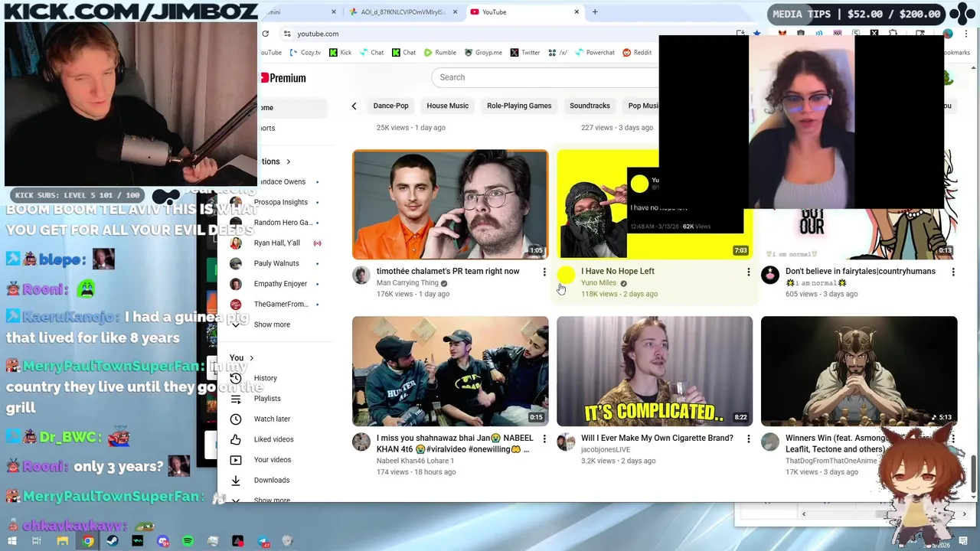Open Steam from the taskbar
The height and width of the screenshot is (551, 980).
click(113, 542)
